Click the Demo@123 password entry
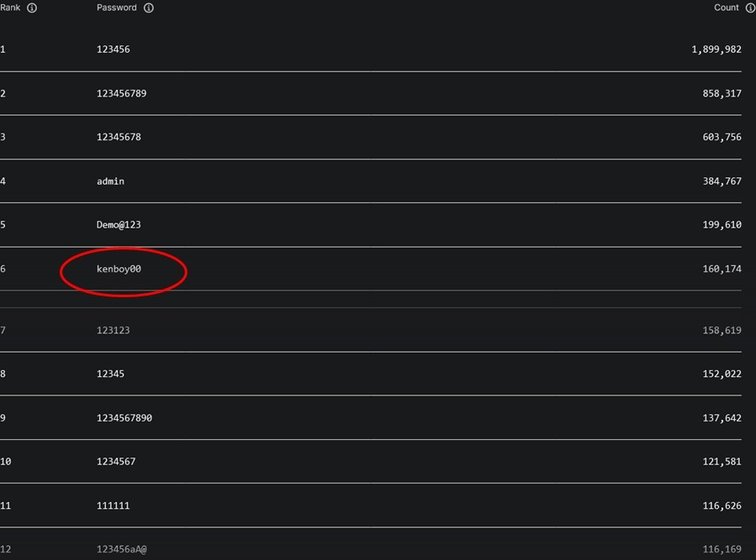 (x=118, y=225)
